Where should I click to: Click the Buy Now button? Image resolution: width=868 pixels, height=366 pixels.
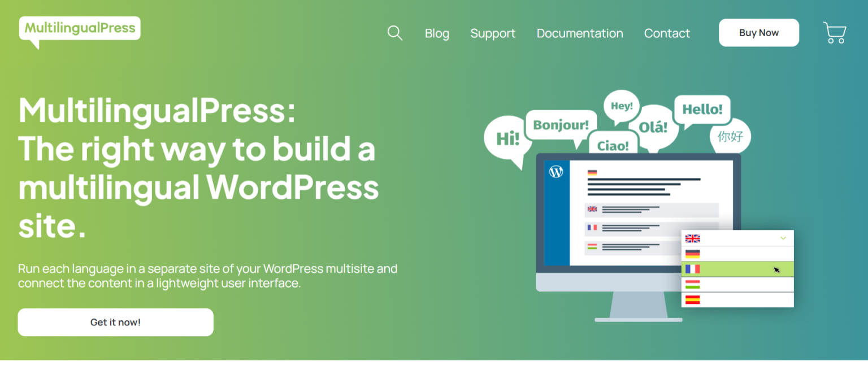(x=758, y=32)
